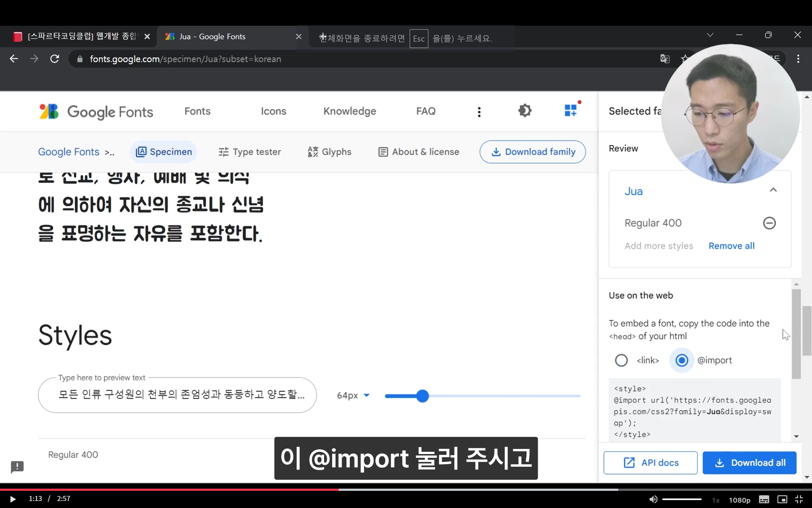Collapse the Jua family chevron
Screen dimensions: 812x508
click(x=773, y=190)
